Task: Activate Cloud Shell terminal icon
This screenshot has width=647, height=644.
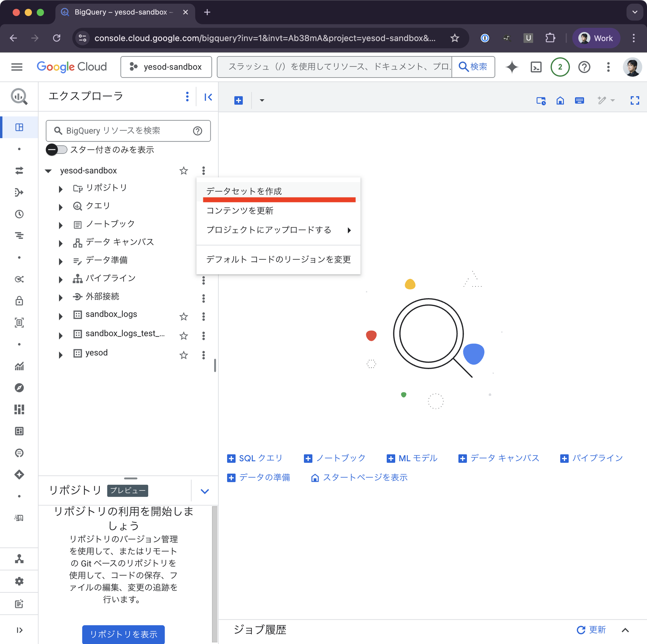Action: 536,67
